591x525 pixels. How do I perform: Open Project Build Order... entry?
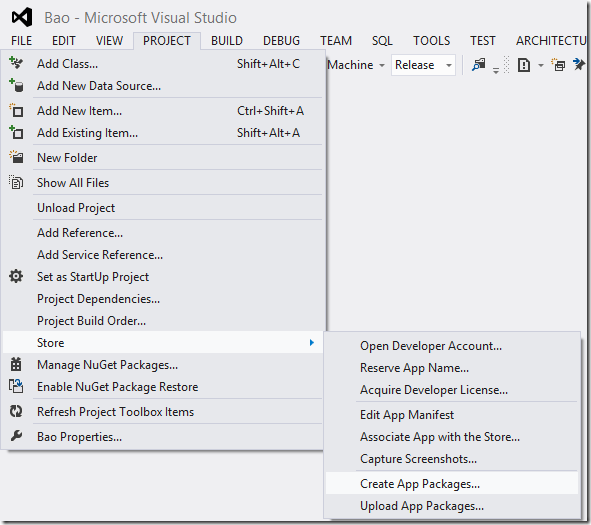click(163, 321)
